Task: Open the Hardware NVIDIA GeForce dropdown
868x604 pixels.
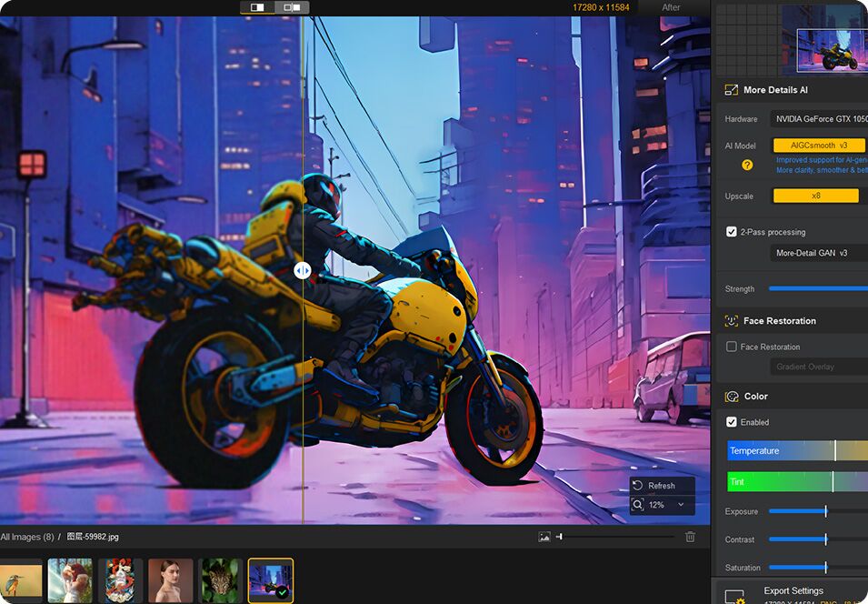Action: coord(819,119)
